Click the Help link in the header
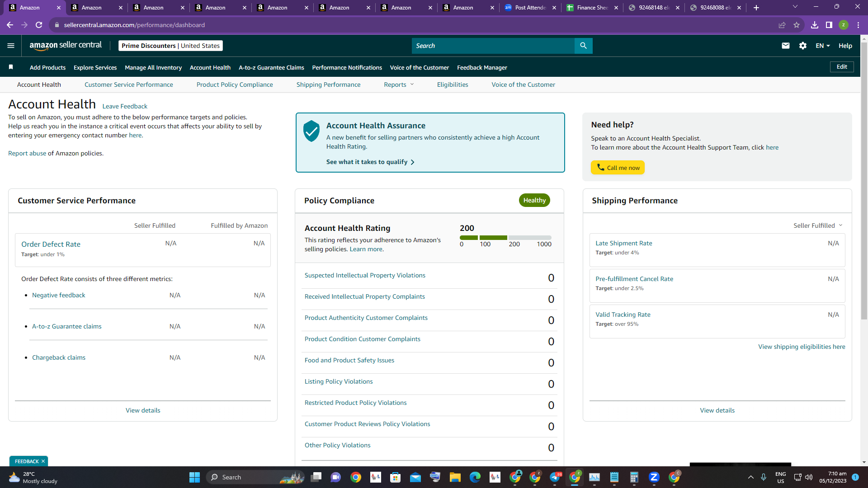Viewport: 868px width, 488px height. [845, 46]
